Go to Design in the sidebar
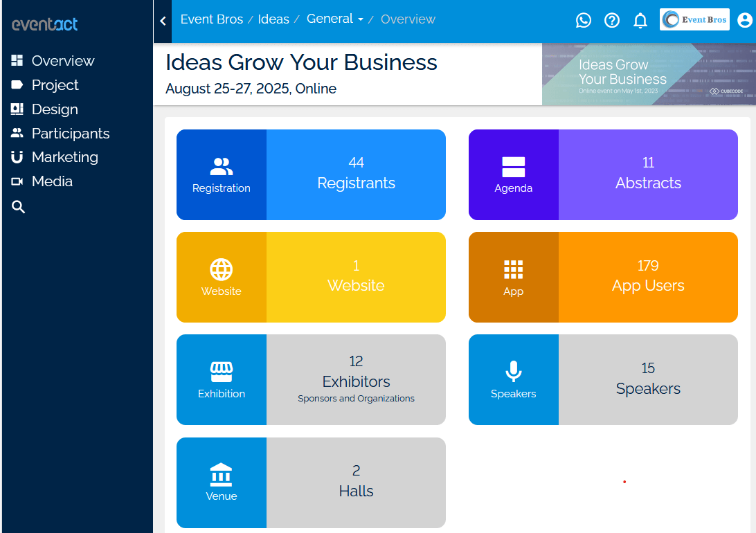 point(54,109)
